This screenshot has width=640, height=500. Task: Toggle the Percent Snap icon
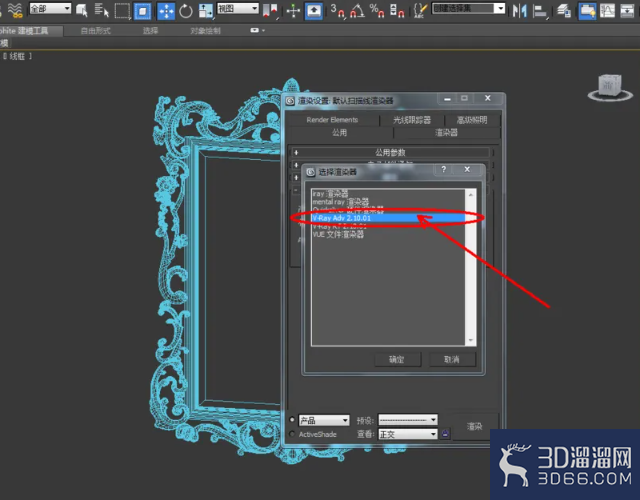point(377,11)
